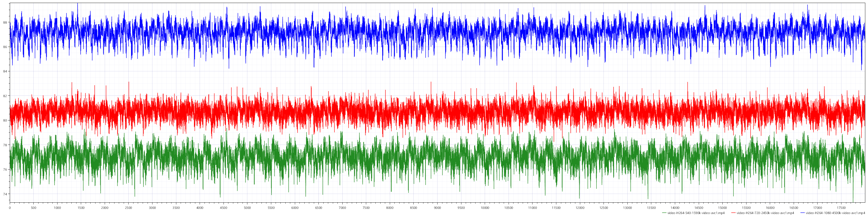Click the 17500 tick on the x-axis
The image size is (868, 217).
(x=841, y=208)
